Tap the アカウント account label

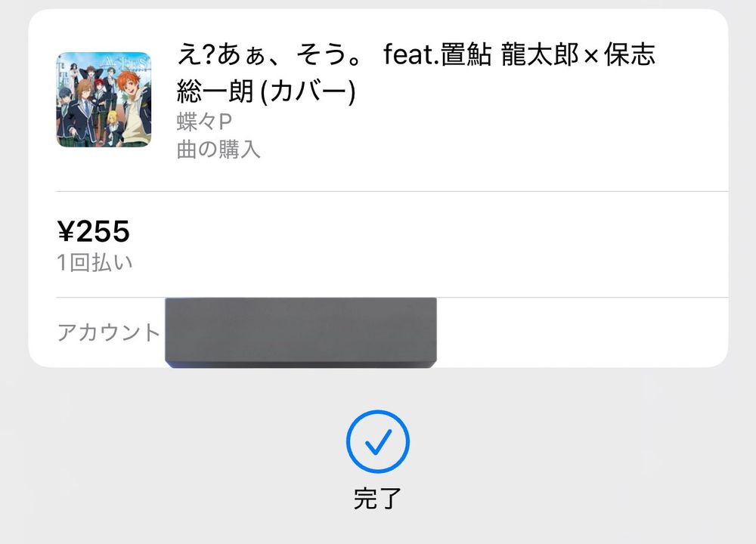(108, 332)
